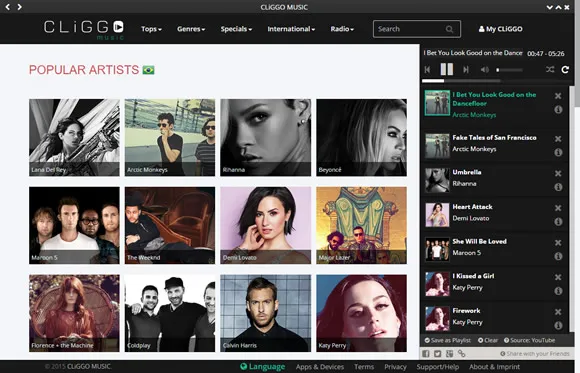Toggle repeat playback

tap(565, 69)
